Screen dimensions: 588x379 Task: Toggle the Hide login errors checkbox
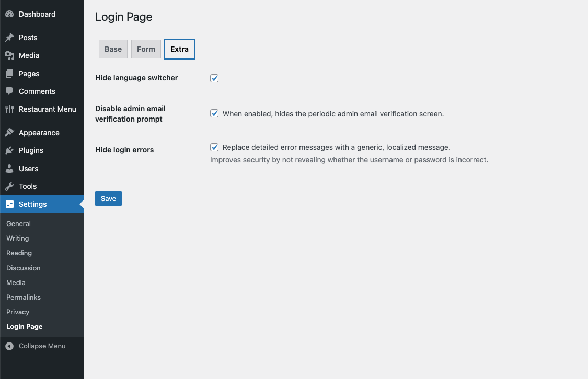coord(214,147)
